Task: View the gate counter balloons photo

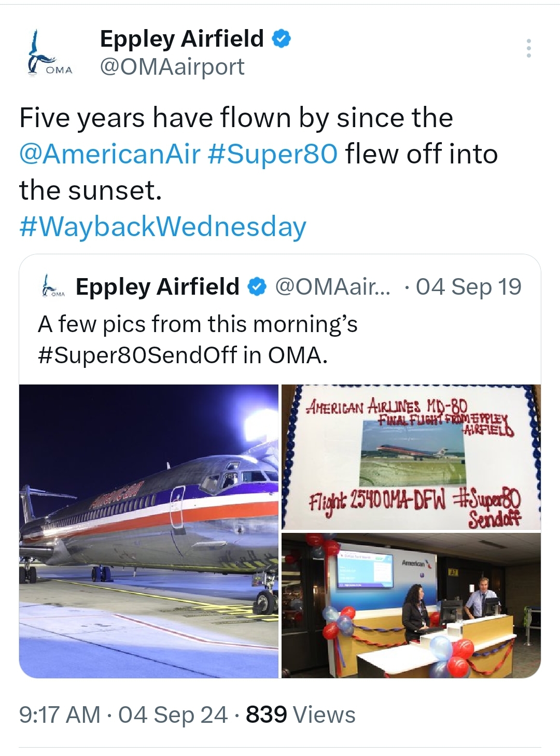Action: coord(411,605)
